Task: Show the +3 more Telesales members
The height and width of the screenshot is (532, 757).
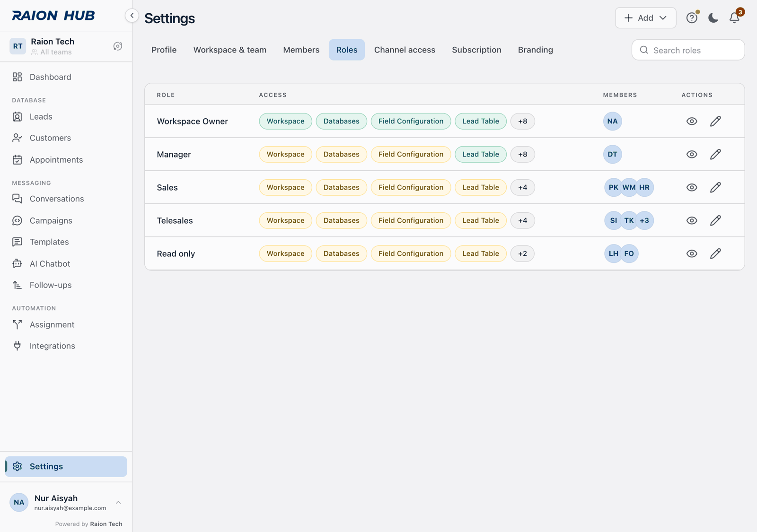Action: pos(644,221)
